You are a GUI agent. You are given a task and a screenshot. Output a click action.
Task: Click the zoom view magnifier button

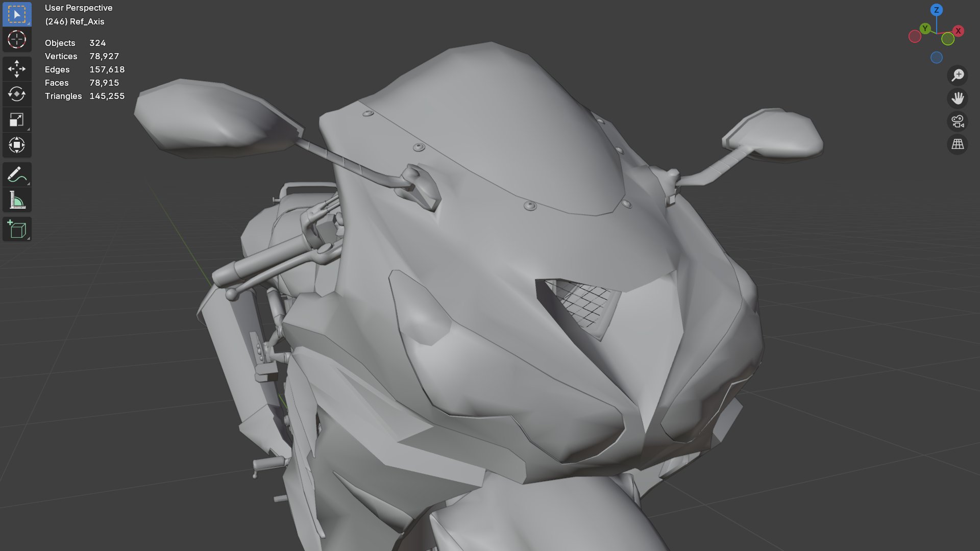(x=958, y=75)
